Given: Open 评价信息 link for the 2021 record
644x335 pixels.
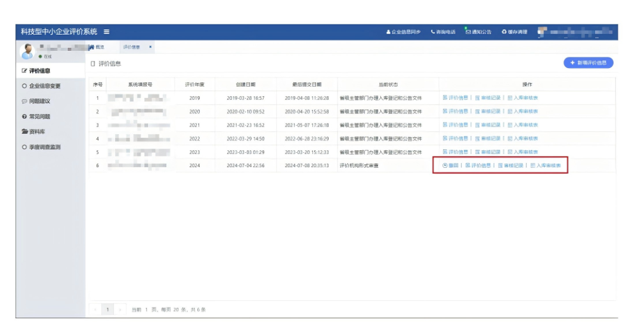Looking at the screenshot, I should [x=455, y=125].
